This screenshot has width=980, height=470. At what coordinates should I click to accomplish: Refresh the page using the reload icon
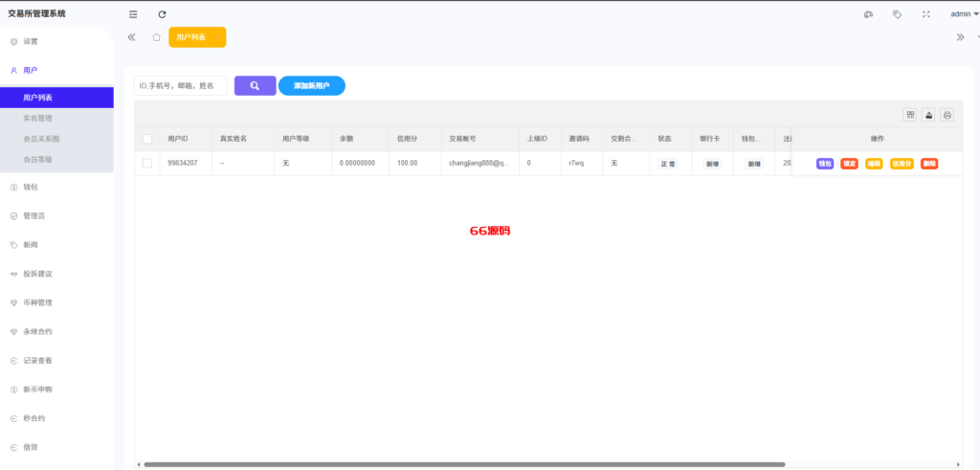coord(162,14)
